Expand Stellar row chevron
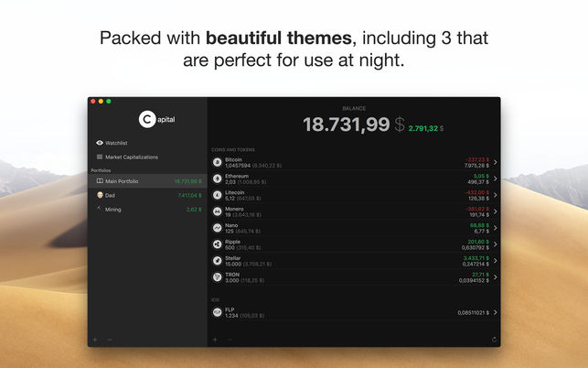588x368 pixels. pyautogui.click(x=496, y=261)
